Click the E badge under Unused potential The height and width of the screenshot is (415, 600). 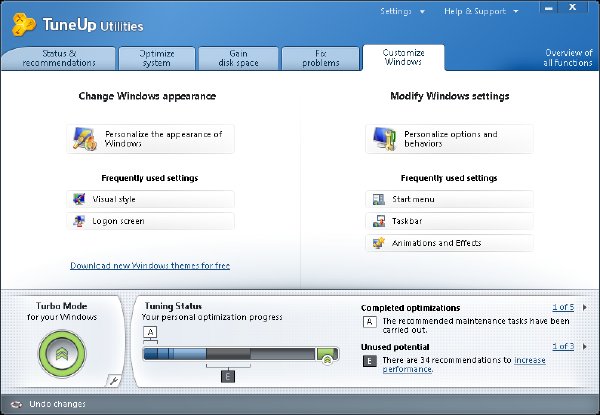(369, 361)
